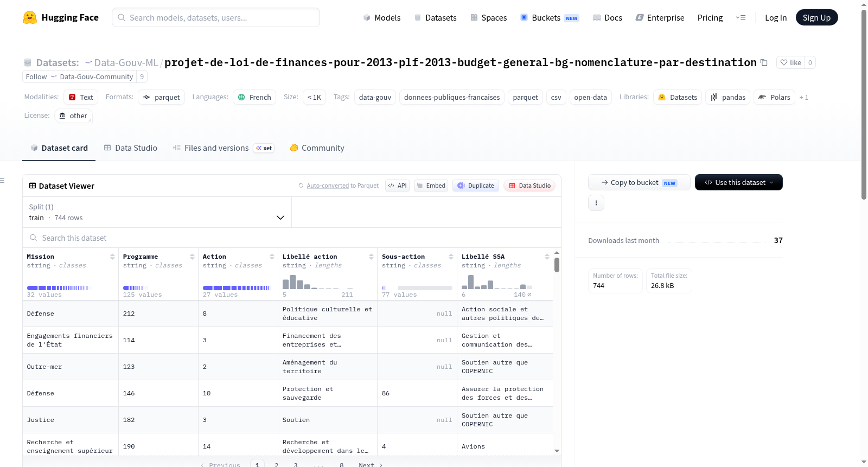The image size is (868, 467).
Task: Select the Outre-mer mission cell
Action: 71,367
